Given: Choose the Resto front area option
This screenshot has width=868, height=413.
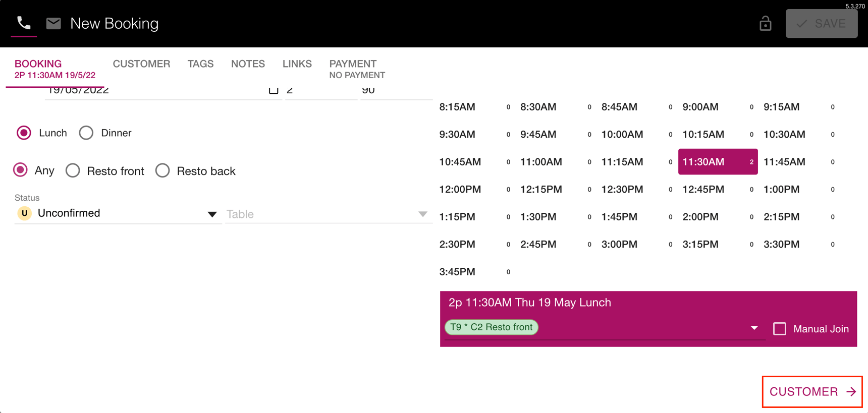Looking at the screenshot, I should (73, 171).
